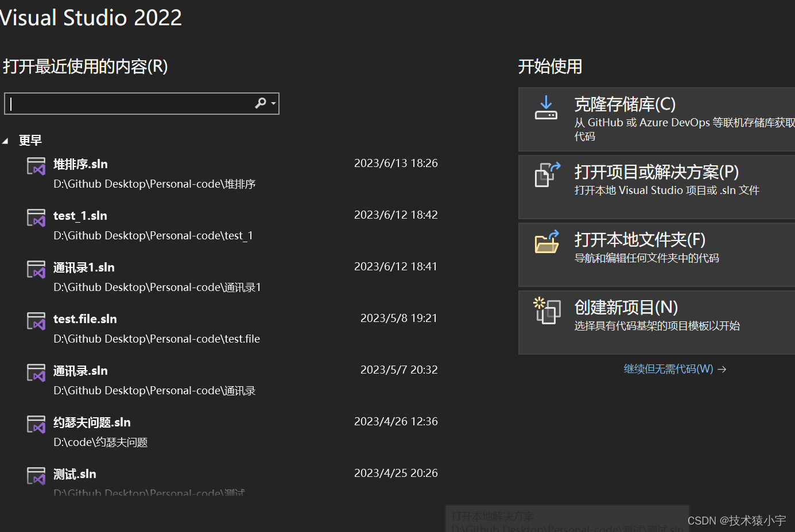Click the solution icon beside 通讯录.sln
795x532 pixels.
(36, 373)
